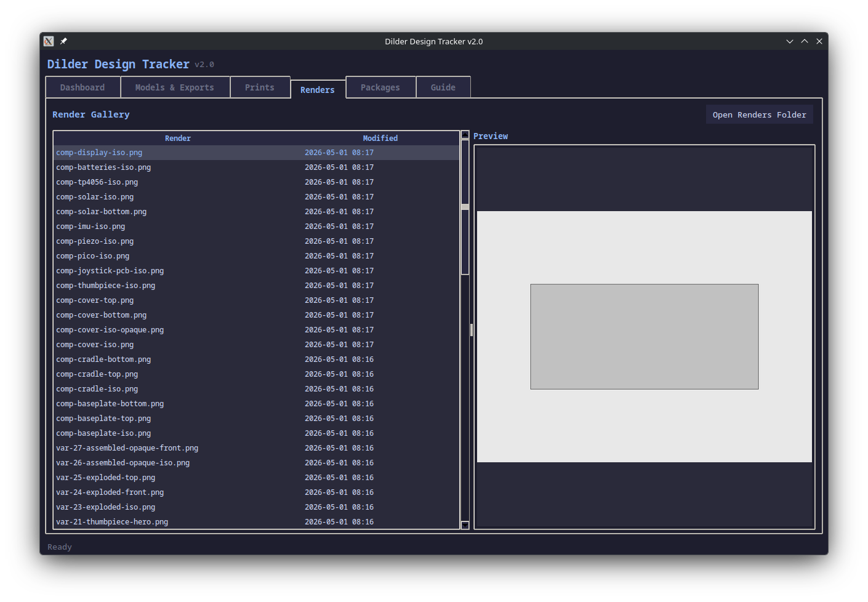
Task: Close the Dilder Design Tracker window
Action: [x=819, y=41]
